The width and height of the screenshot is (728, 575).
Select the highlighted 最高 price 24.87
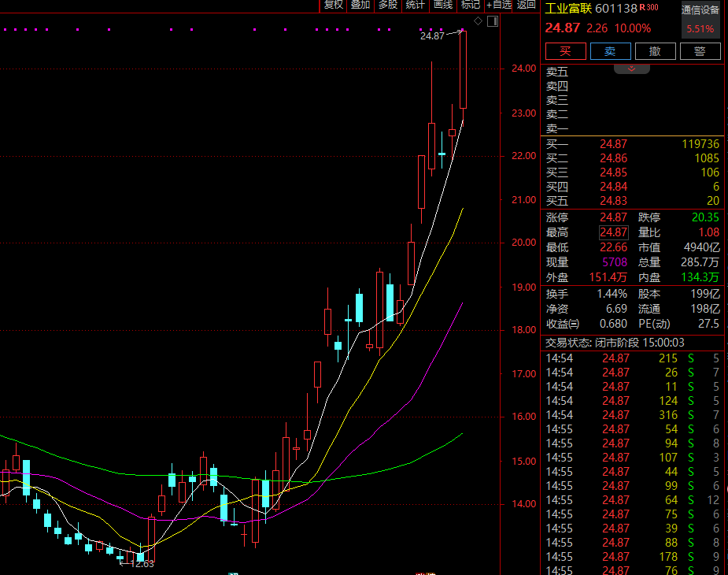pos(613,232)
